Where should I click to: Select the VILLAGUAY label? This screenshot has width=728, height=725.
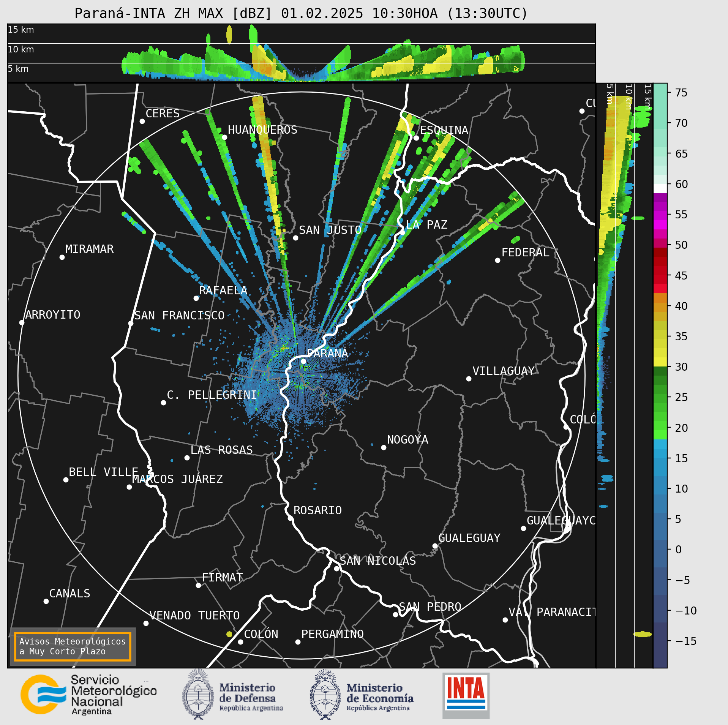tap(504, 371)
